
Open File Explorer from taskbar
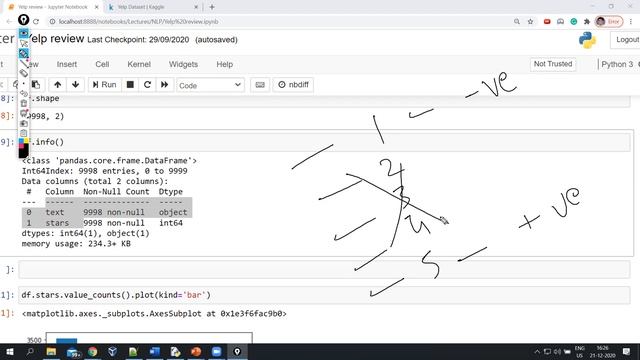point(51,351)
